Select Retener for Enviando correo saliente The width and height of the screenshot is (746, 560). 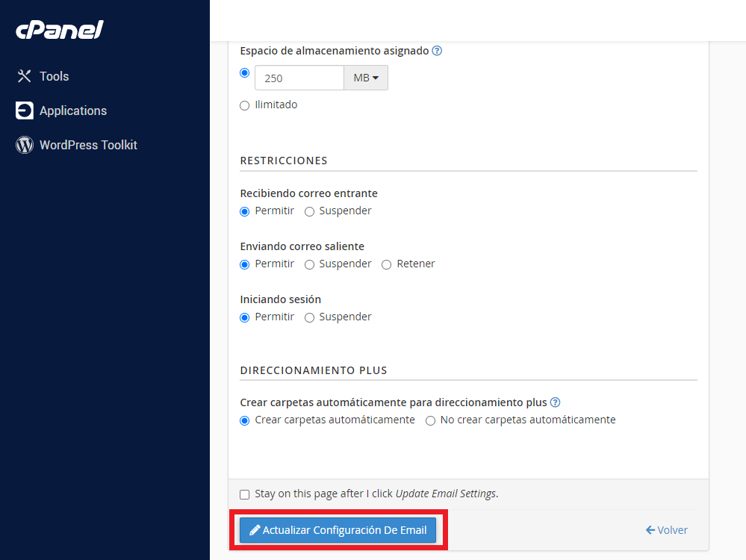386,264
